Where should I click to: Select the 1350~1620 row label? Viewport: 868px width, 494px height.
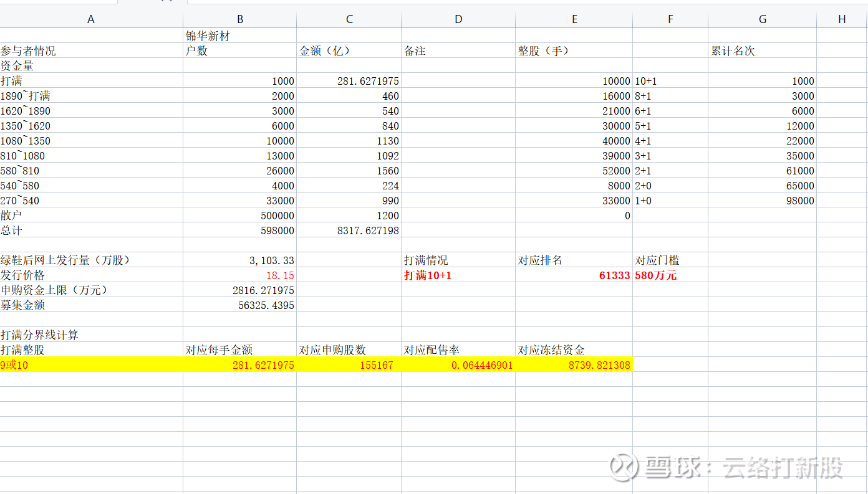tap(91, 125)
